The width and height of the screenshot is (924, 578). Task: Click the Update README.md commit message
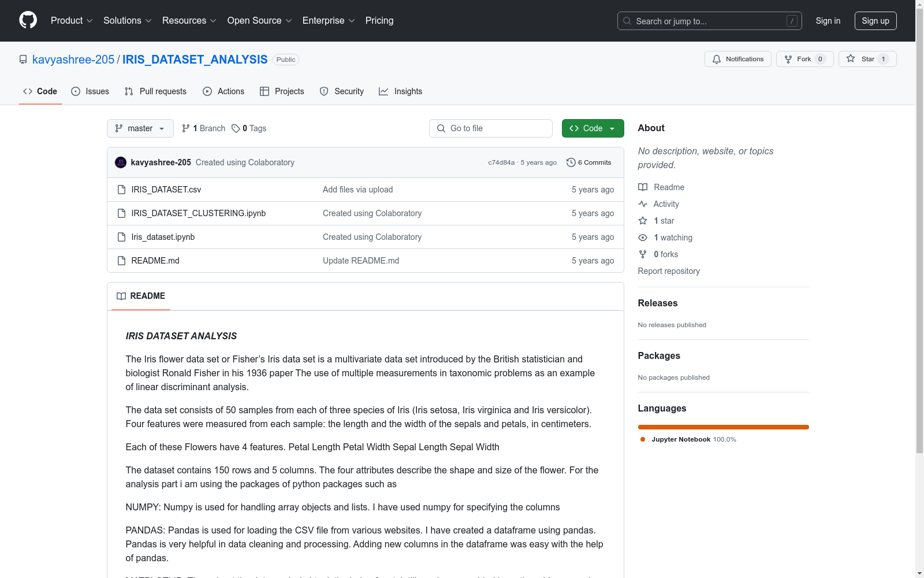coord(361,261)
